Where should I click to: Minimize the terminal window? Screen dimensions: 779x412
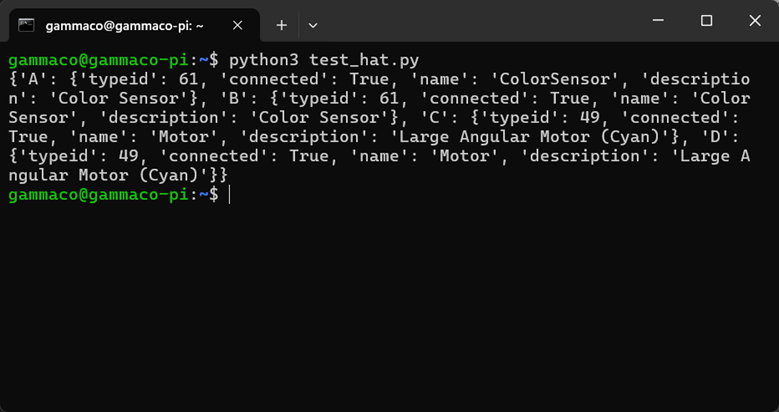click(x=659, y=21)
